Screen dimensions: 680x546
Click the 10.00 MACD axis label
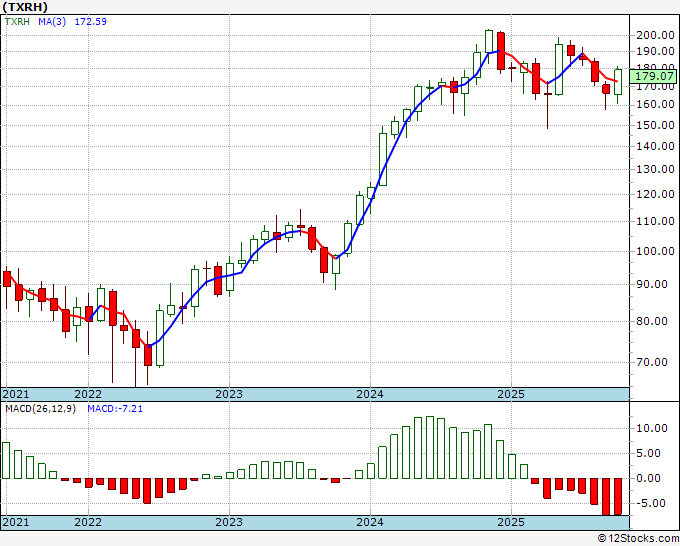(x=652, y=428)
